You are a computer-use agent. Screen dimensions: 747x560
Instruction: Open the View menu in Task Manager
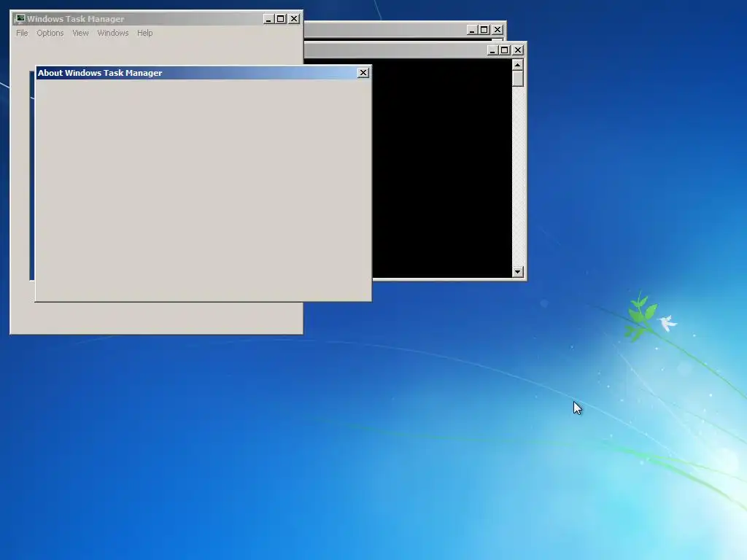point(80,33)
